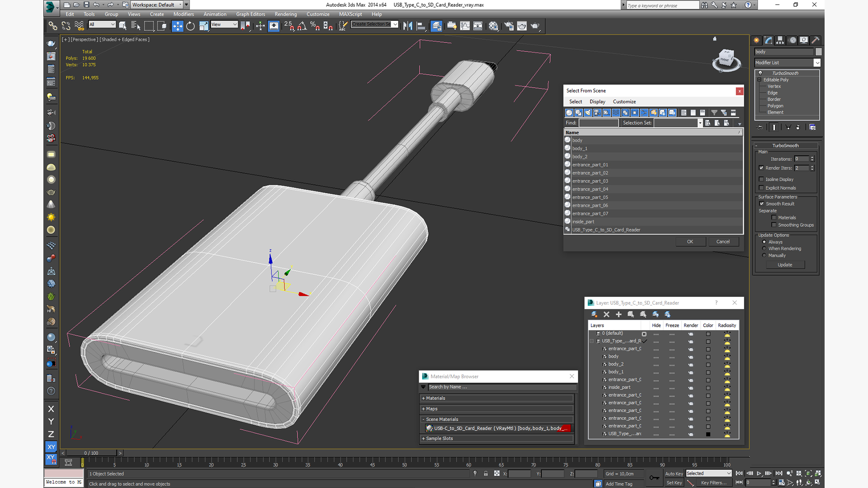The height and width of the screenshot is (488, 868).
Task: Open the Utilities command panel hammer icon
Action: (816, 40)
